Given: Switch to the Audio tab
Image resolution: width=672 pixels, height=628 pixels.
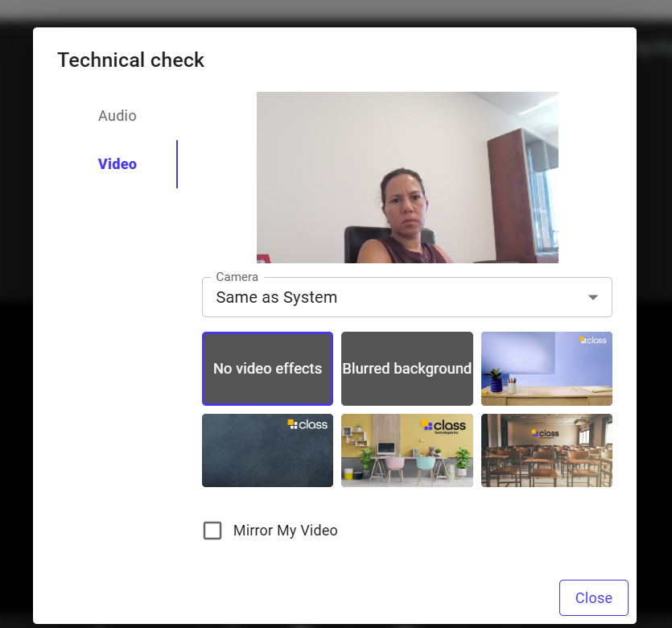Looking at the screenshot, I should 117,116.
